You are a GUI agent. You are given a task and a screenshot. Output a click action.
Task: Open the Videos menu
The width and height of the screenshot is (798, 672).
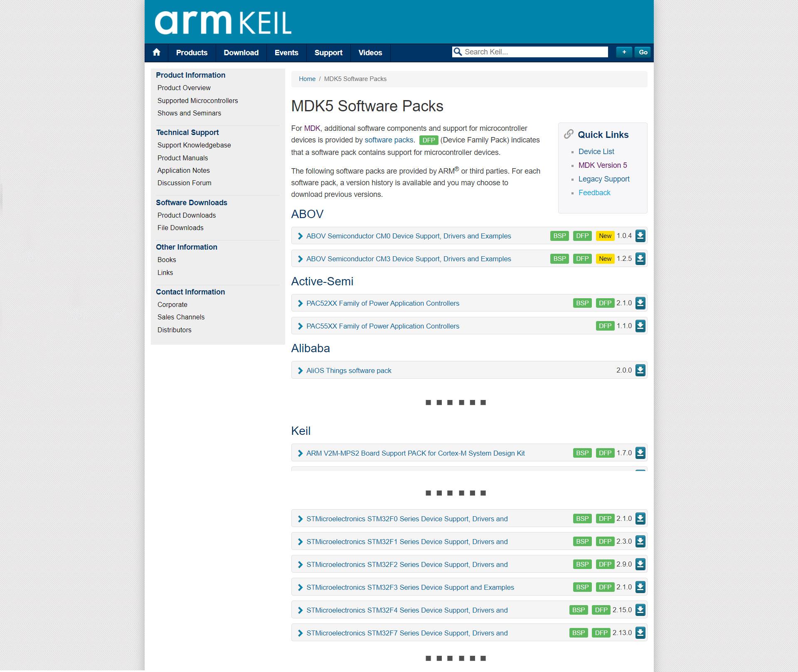tap(370, 53)
